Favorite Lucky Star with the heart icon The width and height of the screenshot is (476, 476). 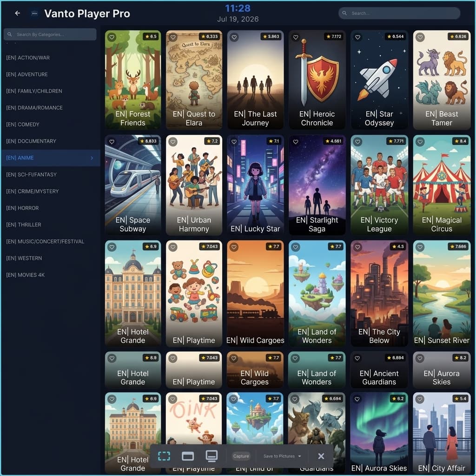pyautogui.click(x=234, y=141)
